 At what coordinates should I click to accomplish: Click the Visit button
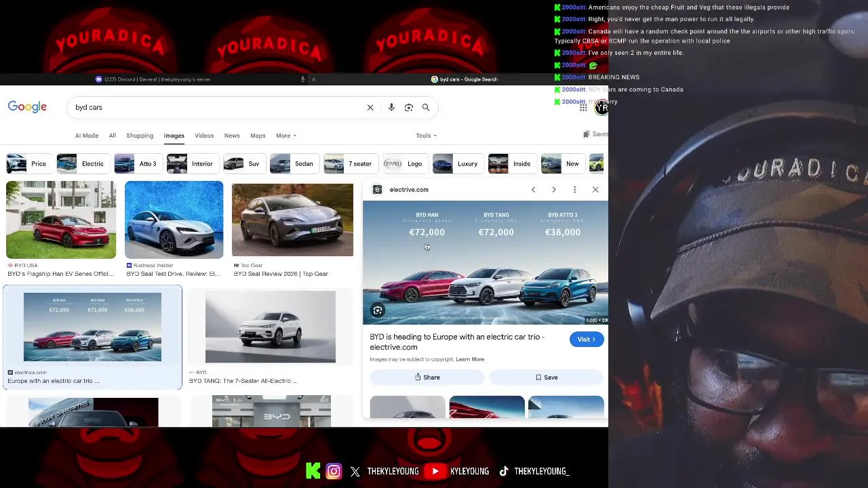[x=587, y=340]
